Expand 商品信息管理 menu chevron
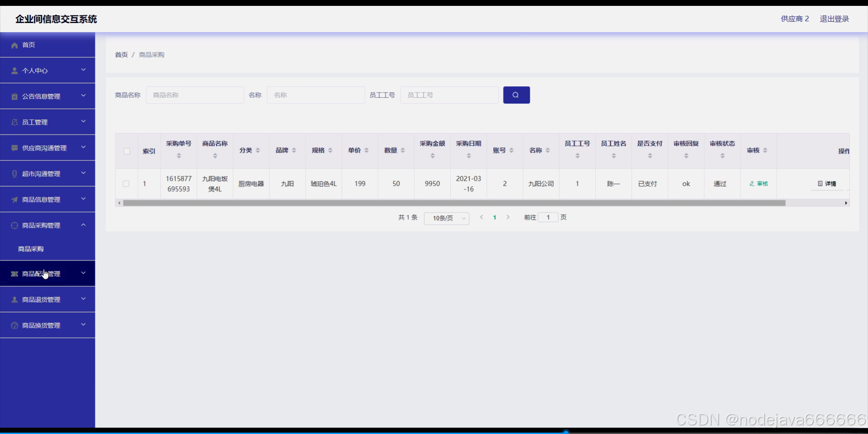The image size is (868, 434). click(83, 199)
